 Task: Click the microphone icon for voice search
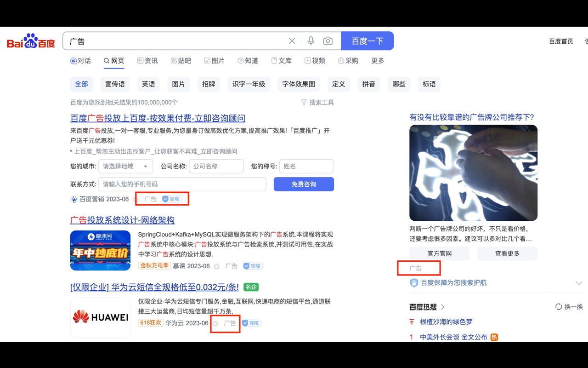(x=311, y=40)
